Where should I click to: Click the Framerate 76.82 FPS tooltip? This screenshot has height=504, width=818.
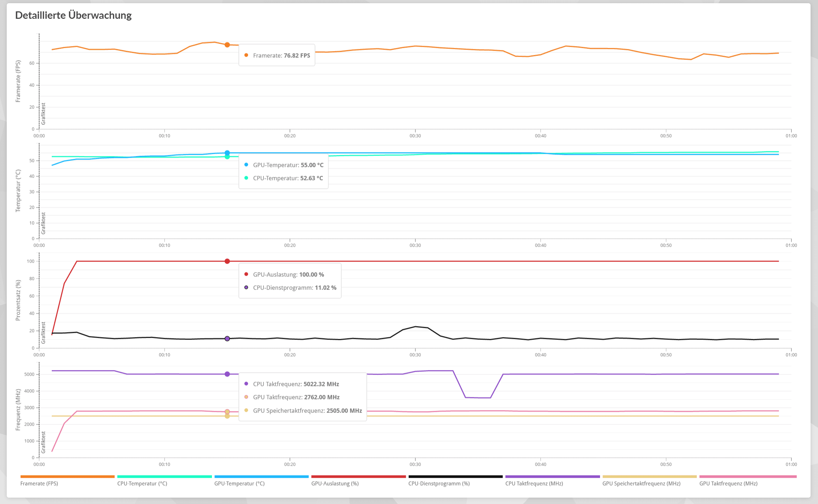coord(277,55)
